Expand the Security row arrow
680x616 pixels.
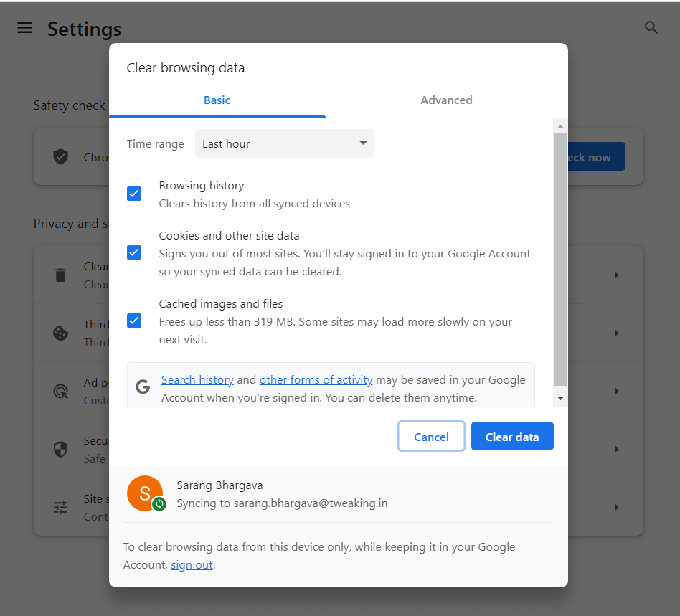coord(616,449)
